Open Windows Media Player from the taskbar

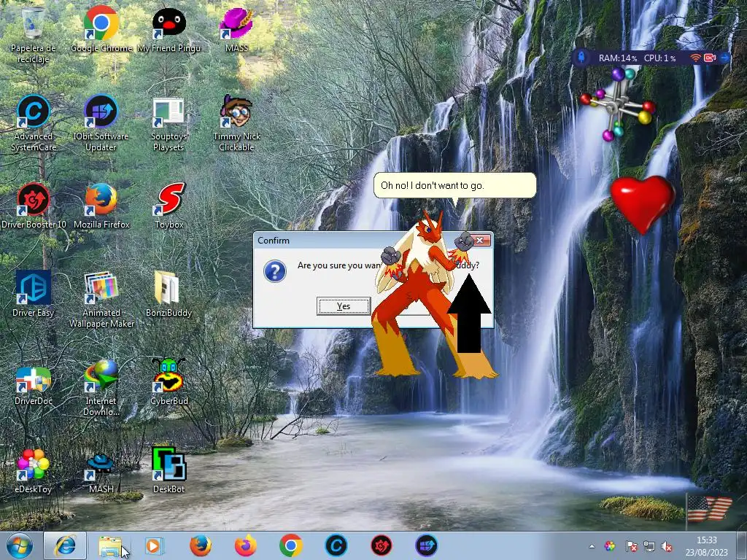pos(154,545)
